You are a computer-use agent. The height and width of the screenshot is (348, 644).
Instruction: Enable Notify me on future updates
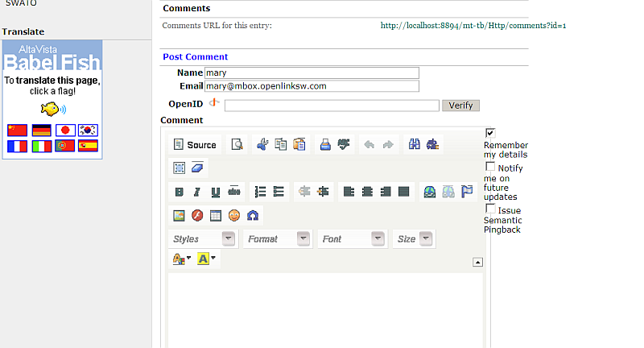click(490, 167)
